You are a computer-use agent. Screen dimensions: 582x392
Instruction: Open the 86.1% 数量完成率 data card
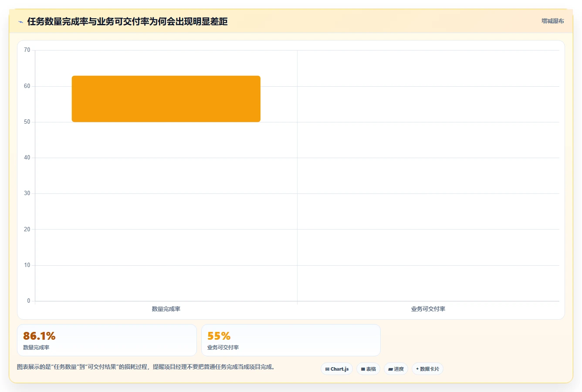(107, 340)
